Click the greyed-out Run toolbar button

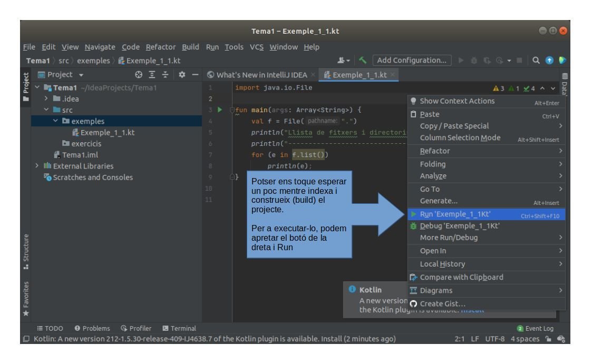(461, 61)
